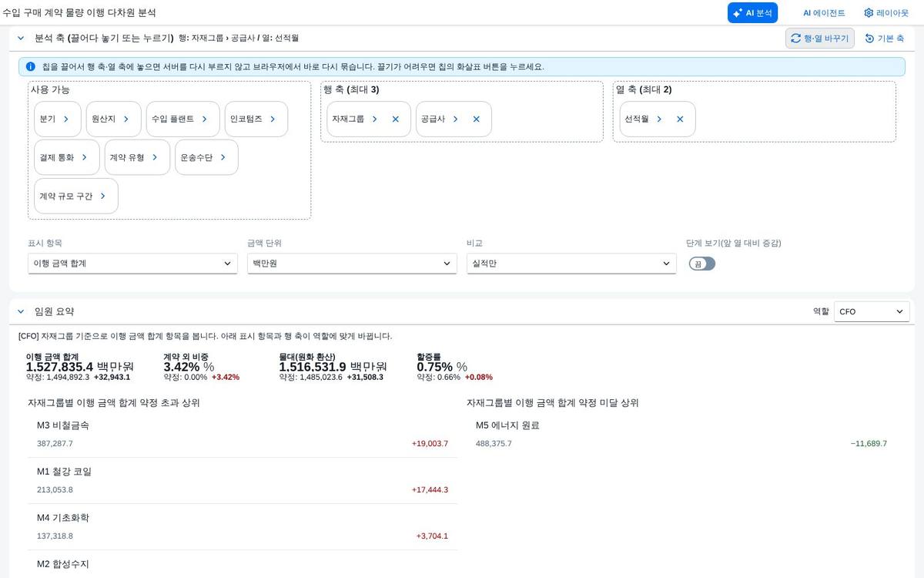The height and width of the screenshot is (578, 924).
Task: Click the arrow on the 공급사 chip
Action: [x=455, y=119]
